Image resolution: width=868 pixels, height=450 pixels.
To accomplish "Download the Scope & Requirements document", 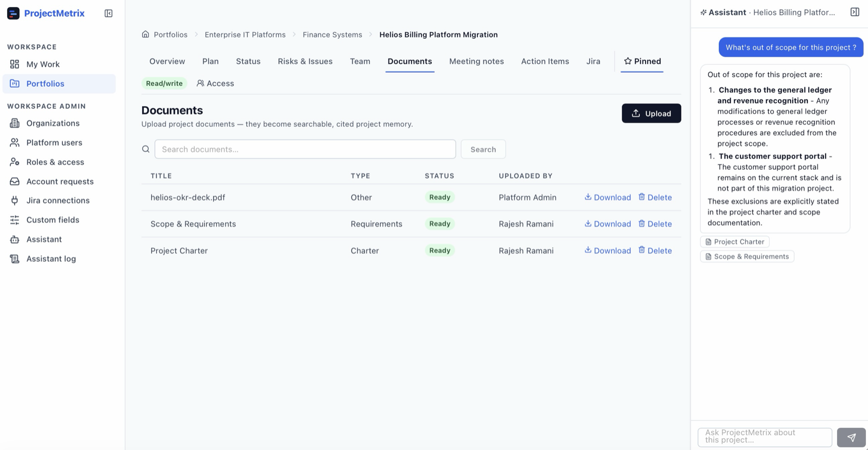I will [608, 224].
